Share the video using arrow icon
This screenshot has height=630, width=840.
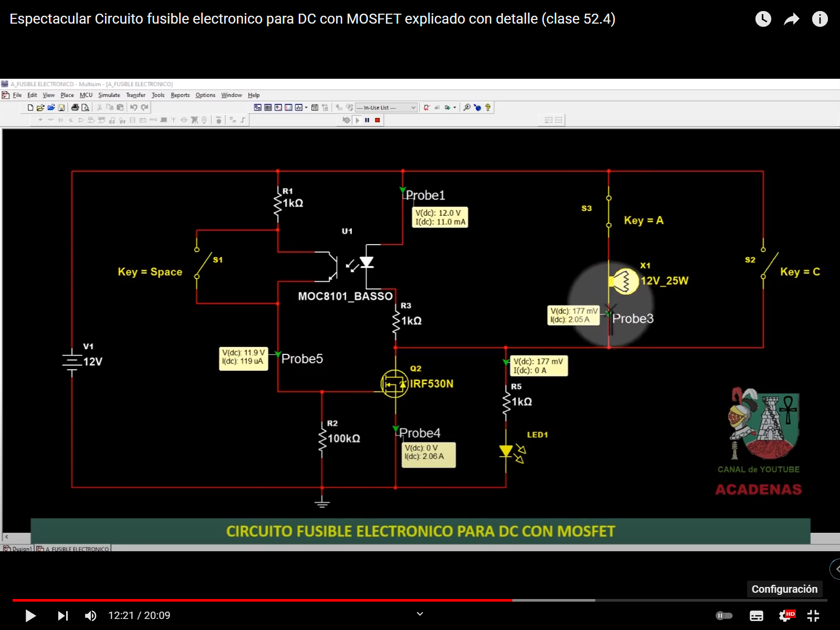click(x=791, y=19)
